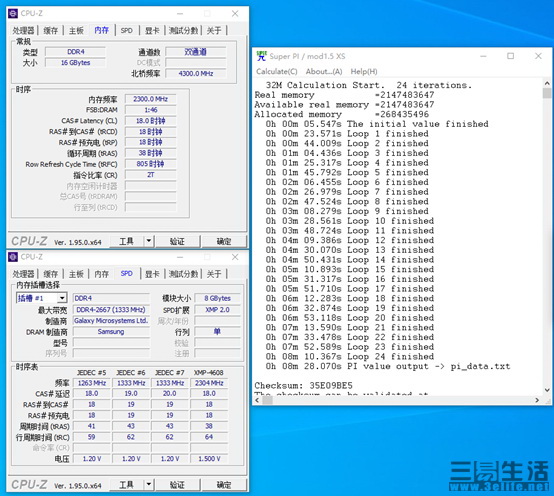Open Help(H) menu in Super PI
This screenshot has height=496, width=554.
tap(364, 71)
